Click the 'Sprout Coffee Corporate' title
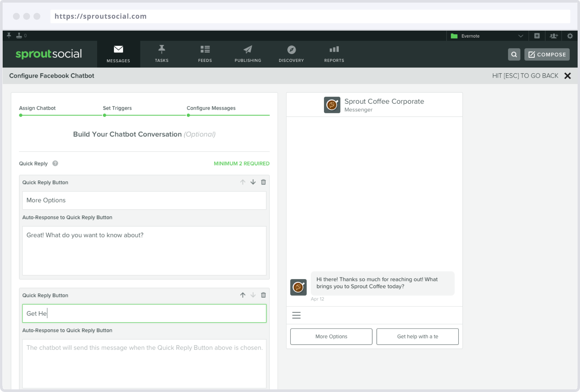Viewport: 580px width, 392px height. pos(384,101)
